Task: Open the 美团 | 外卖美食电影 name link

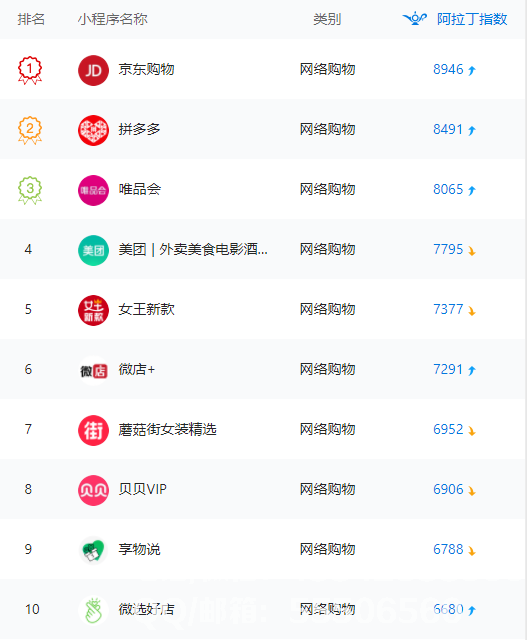Action: pos(193,249)
